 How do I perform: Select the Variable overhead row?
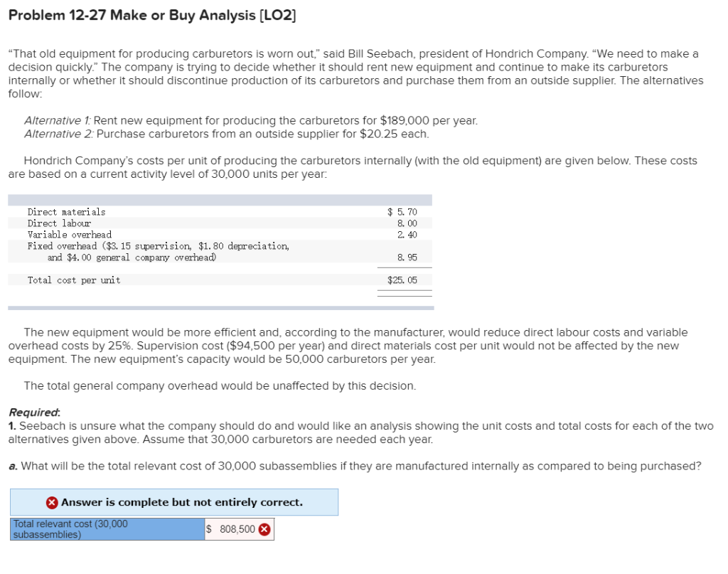70,234
